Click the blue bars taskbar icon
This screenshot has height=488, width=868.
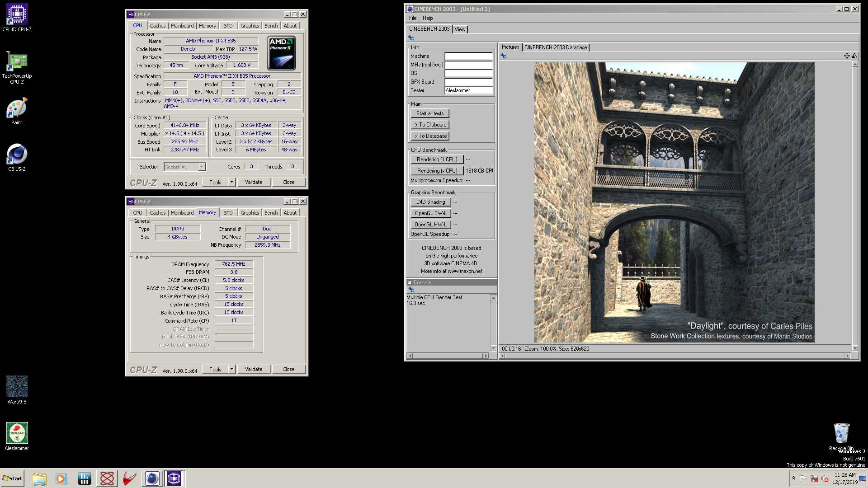(x=85, y=479)
